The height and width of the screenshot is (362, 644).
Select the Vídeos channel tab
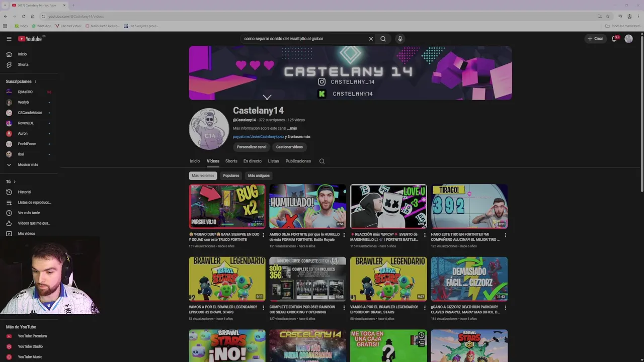[213, 161]
